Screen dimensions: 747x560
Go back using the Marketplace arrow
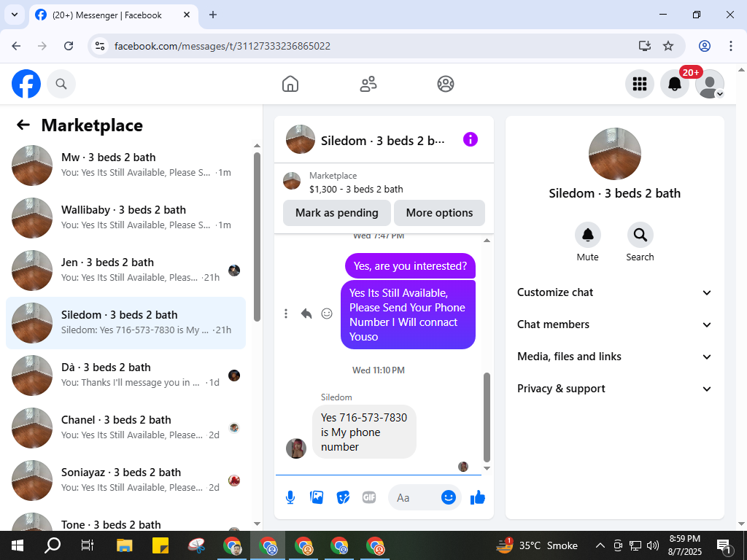pos(23,125)
